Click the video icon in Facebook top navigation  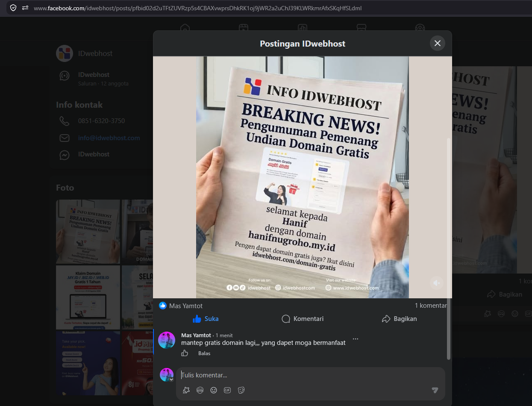click(x=244, y=28)
